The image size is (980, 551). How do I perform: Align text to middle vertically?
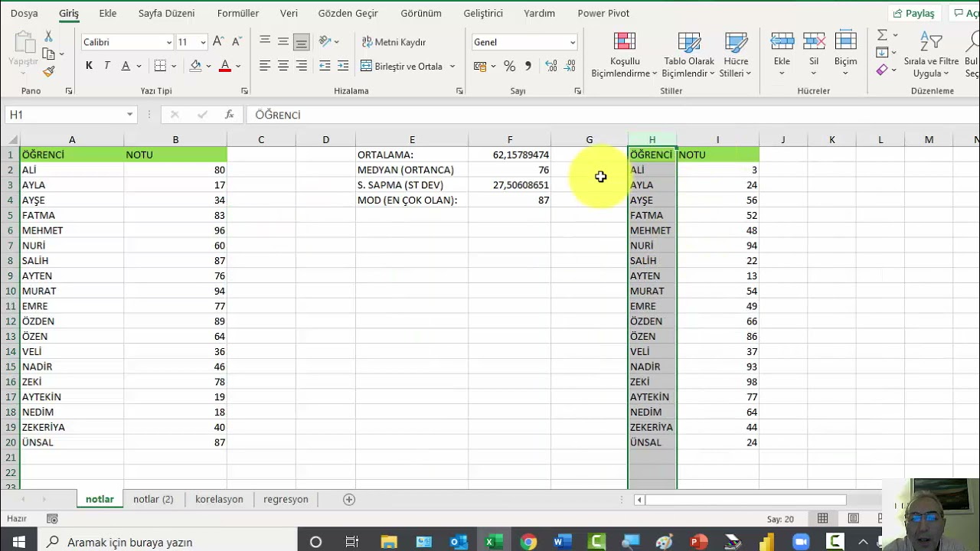coord(283,41)
